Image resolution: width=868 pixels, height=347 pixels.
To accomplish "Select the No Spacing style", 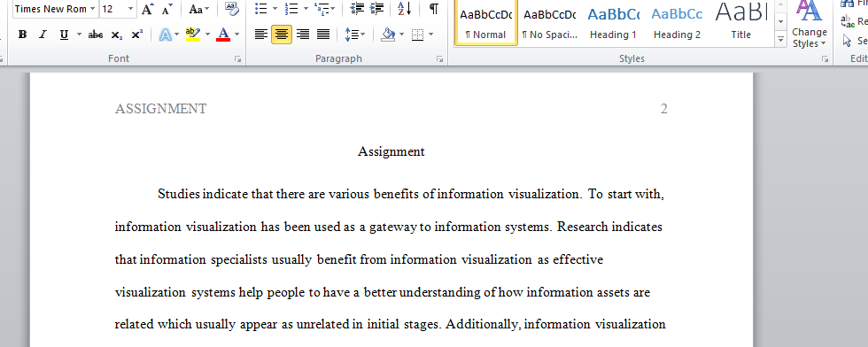I will (x=550, y=22).
